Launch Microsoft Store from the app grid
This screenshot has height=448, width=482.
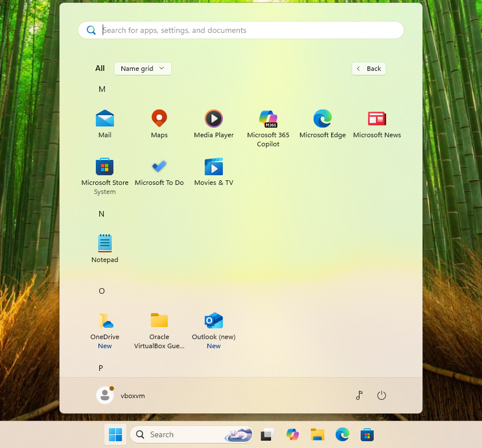click(x=105, y=176)
